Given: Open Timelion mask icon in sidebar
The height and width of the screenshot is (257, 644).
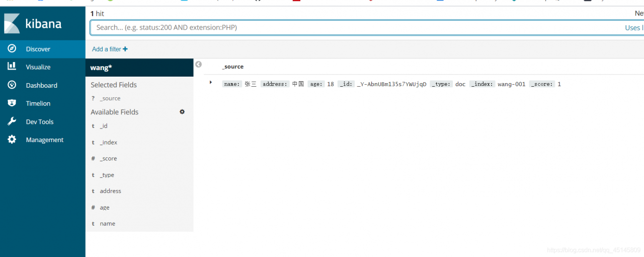Looking at the screenshot, I should 12,103.
